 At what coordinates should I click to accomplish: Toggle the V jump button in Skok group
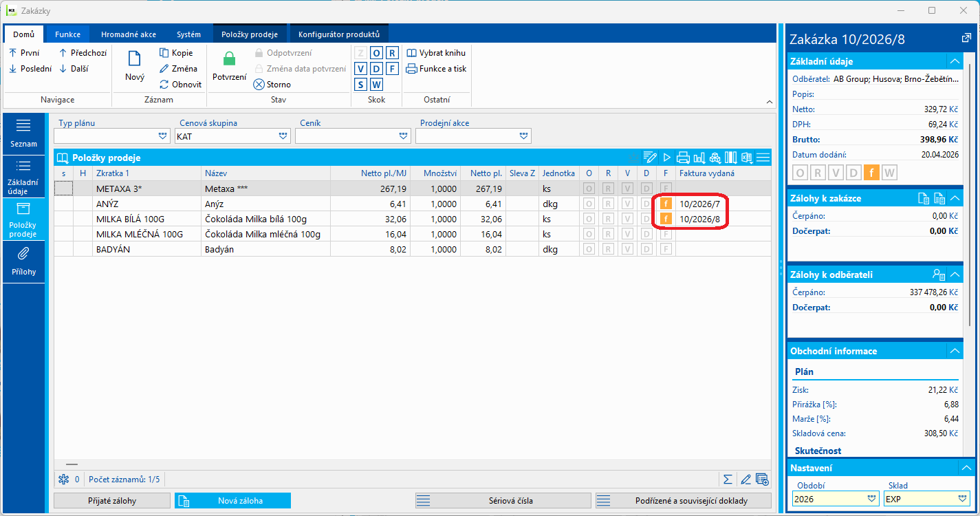[360, 69]
